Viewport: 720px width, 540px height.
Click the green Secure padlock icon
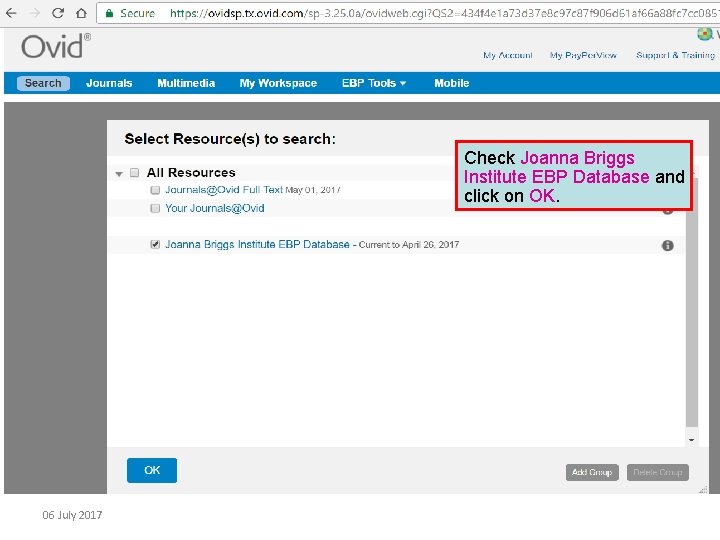click(x=109, y=13)
